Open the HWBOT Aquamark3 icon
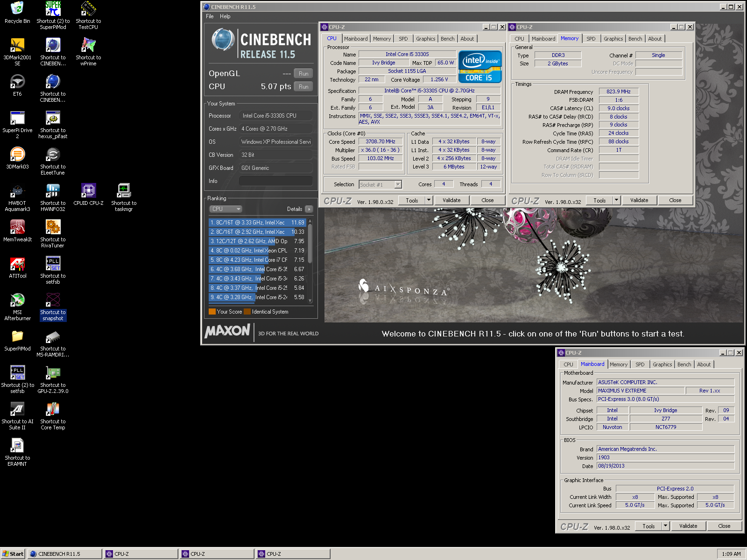The image size is (747, 560). click(17, 197)
